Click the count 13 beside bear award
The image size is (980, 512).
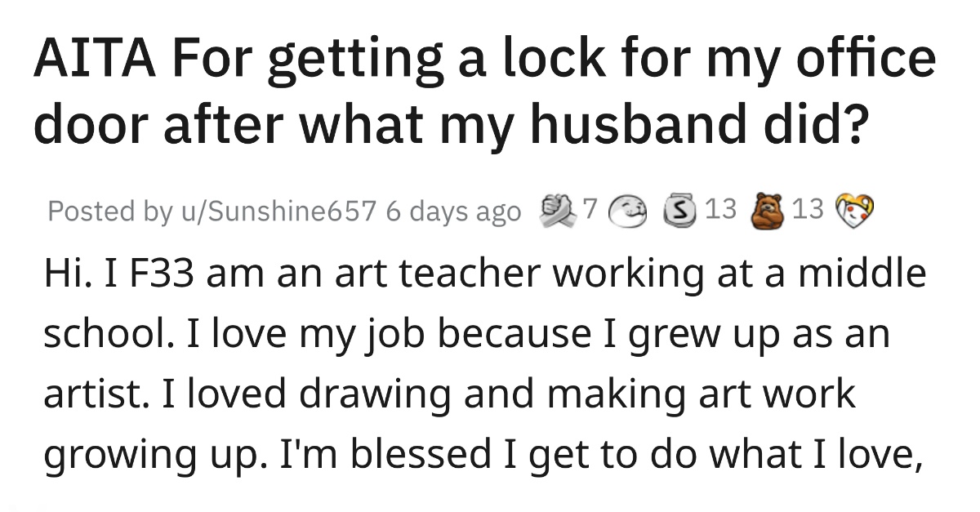pos(808,210)
